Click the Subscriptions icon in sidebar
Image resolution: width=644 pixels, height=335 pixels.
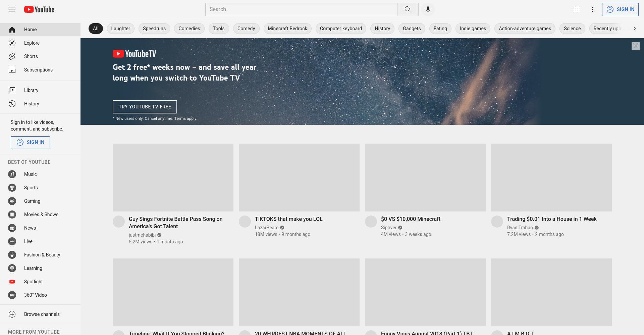tap(12, 70)
